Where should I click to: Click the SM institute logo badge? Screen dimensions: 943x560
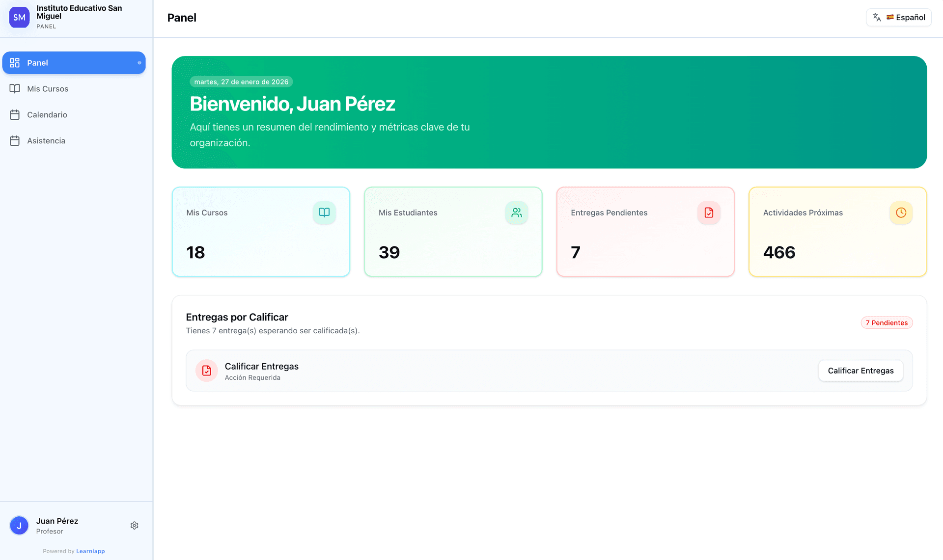click(x=19, y=17)
